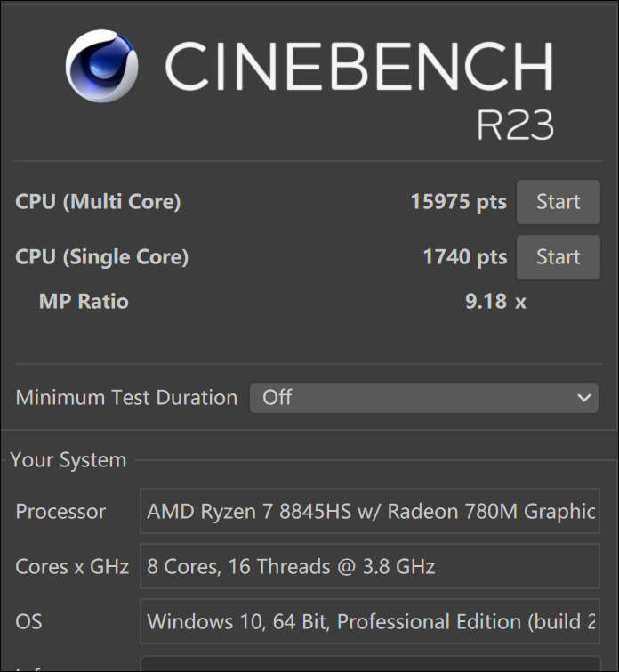The image size is (619, 672).
Task: Click the Processor label
Action: pyautogui.click(x=60, y=512)
